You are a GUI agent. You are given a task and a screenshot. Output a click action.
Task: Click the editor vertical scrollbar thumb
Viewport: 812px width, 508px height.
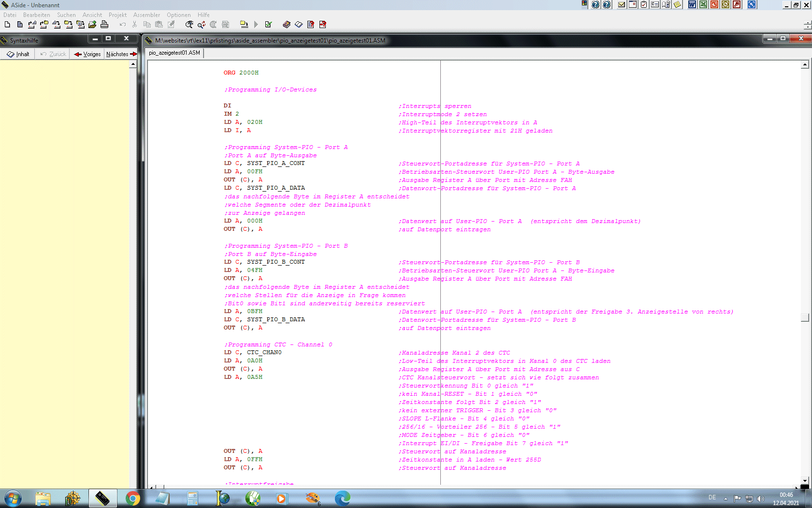tap(805, 317)
